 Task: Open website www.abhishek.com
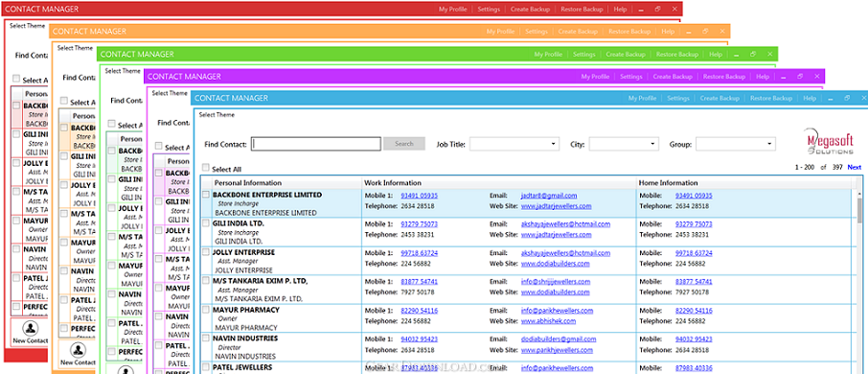tap(548, 321)
